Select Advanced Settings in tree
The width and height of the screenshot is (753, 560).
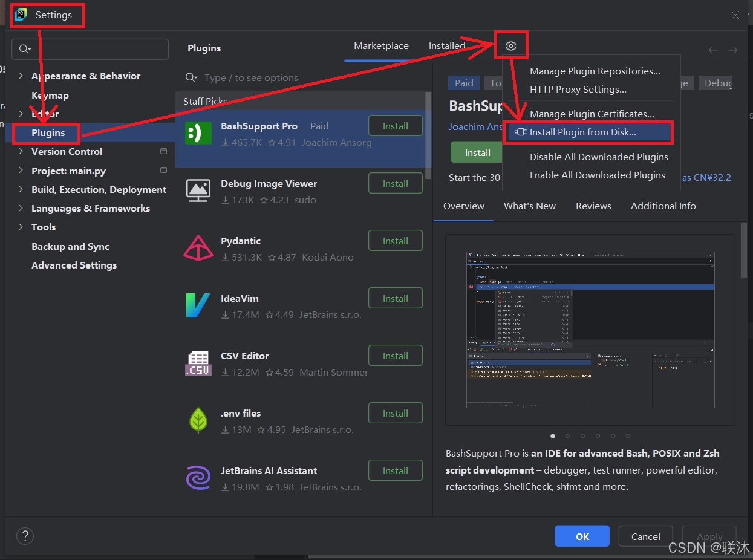click(74, 265)
